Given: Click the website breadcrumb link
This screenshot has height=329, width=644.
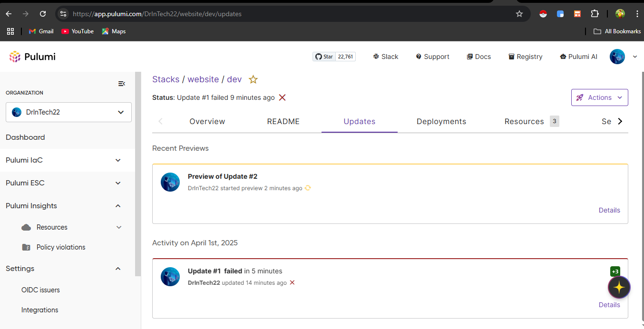Looking at the screenshot, I should click(203, 79).
